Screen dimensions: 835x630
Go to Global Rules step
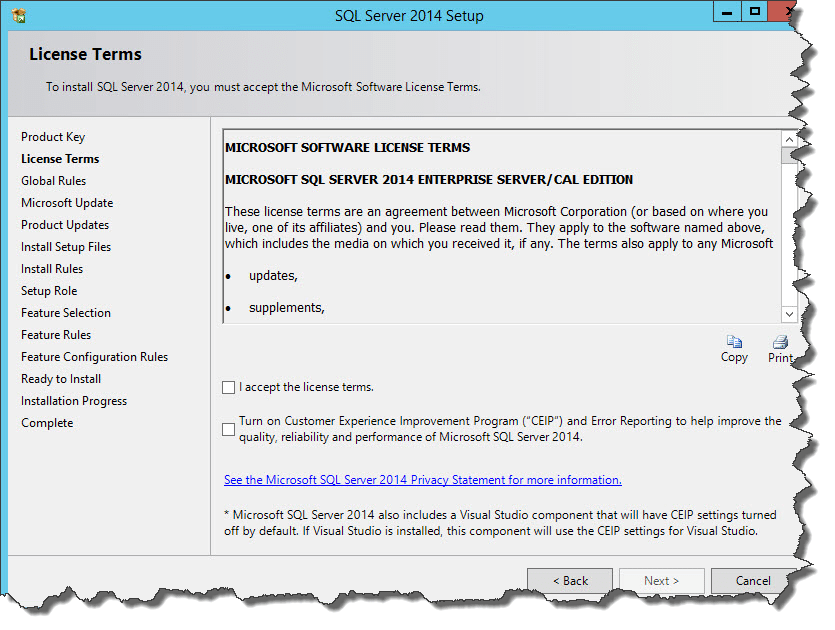(x=54, y=181)
